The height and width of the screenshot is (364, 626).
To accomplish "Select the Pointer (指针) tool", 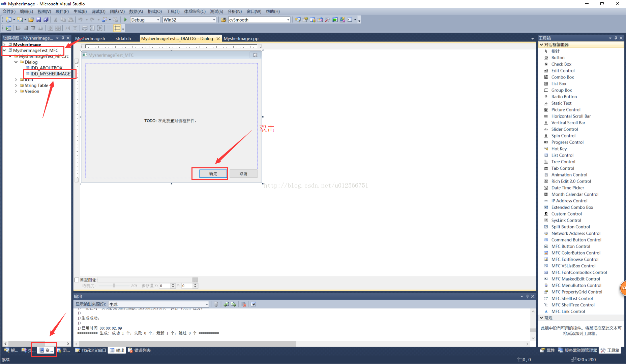I will (x=555, y=51).
